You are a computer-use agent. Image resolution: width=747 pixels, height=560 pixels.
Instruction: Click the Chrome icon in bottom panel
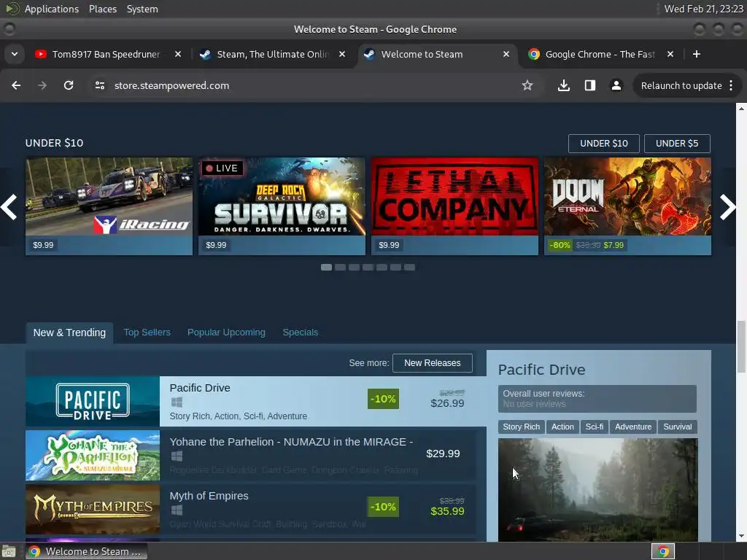tap(663, 551)
